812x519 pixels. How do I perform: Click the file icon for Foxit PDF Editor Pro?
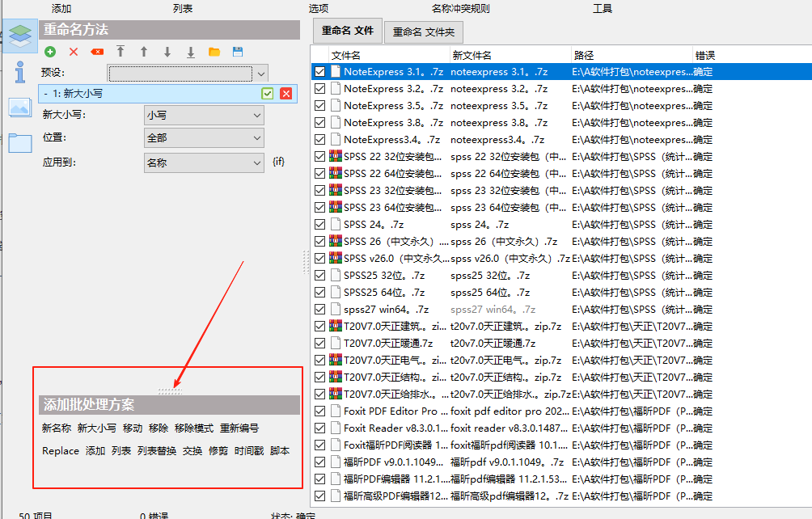(336, 411)
